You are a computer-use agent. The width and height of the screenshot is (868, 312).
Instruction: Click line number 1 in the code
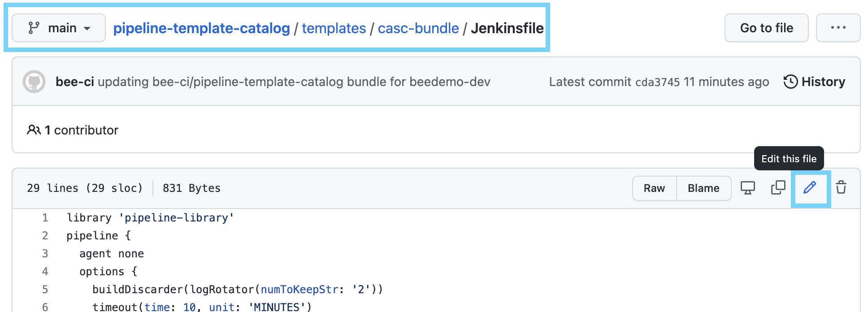(45, 218)
